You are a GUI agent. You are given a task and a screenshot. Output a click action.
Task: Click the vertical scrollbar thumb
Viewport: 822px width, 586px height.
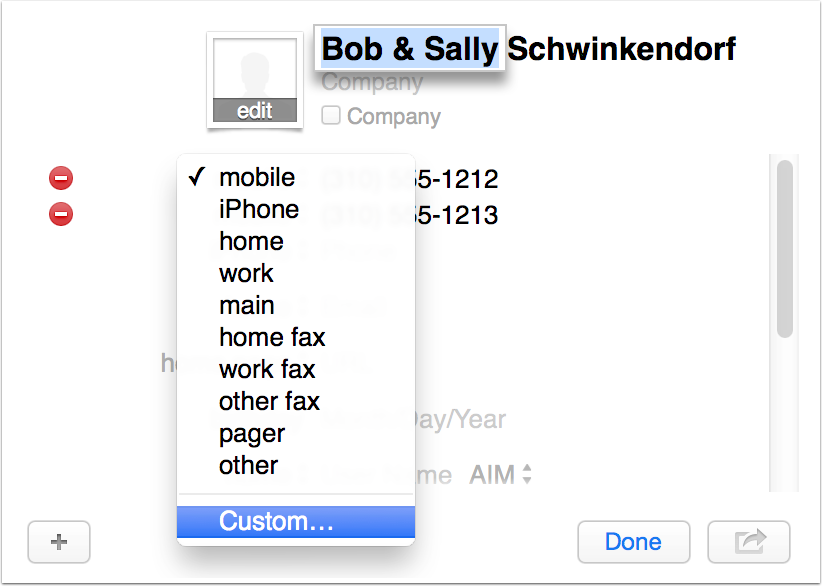(x=785, y=250)
